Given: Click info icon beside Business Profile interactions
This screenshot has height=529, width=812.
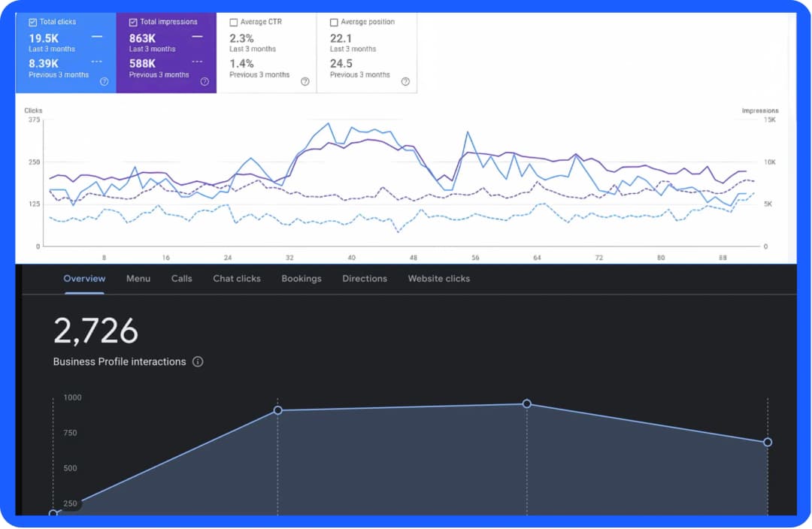Looking at the screenshot, I should 198,362.
